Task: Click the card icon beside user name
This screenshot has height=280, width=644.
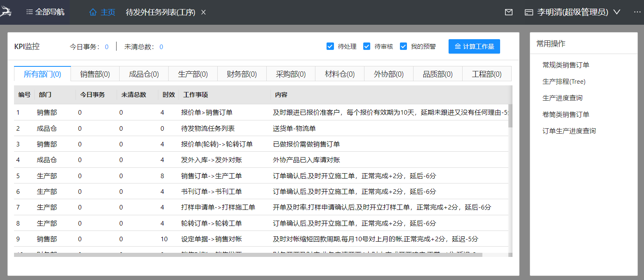Action: [529, 12]
